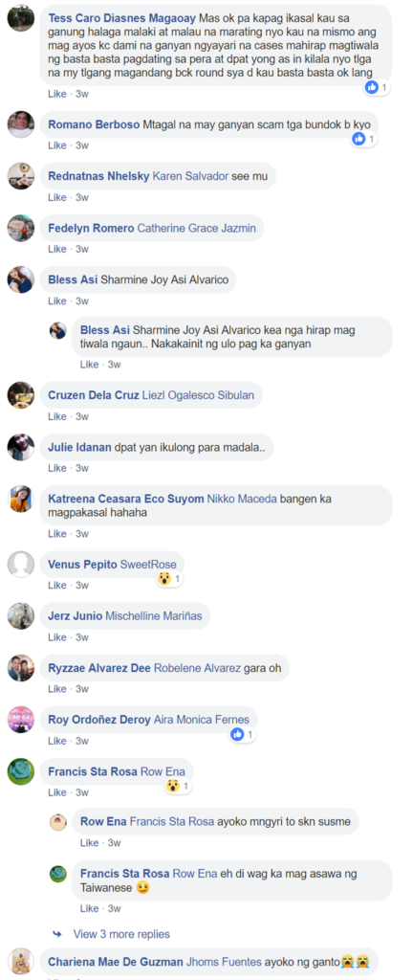
Task: Click Tess Caro Diasnes Magaoay's profile picture
Action: 21,17
